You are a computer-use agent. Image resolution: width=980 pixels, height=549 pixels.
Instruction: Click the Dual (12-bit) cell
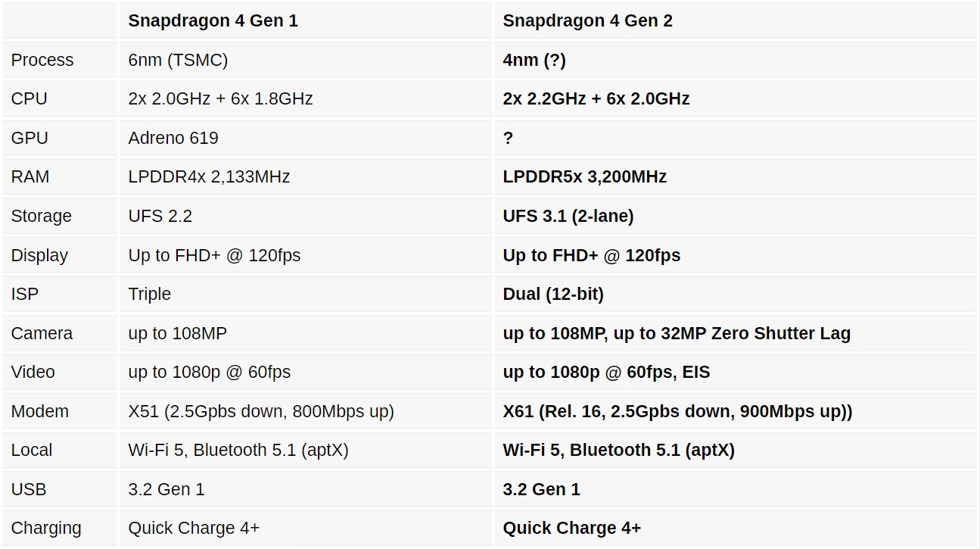coord(553,295)
